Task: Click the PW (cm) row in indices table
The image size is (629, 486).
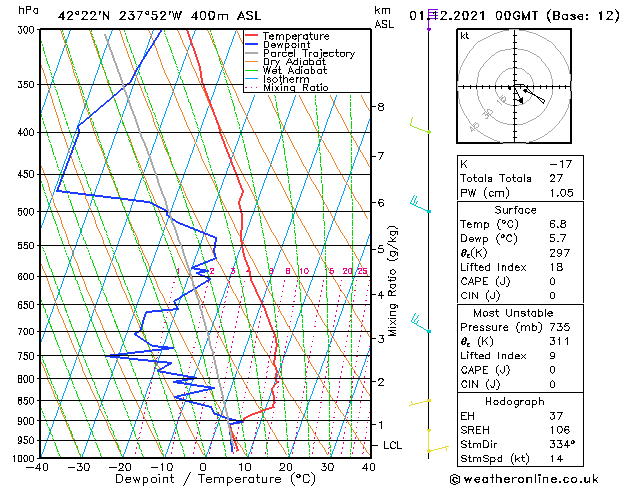Action: click(520, 193)
